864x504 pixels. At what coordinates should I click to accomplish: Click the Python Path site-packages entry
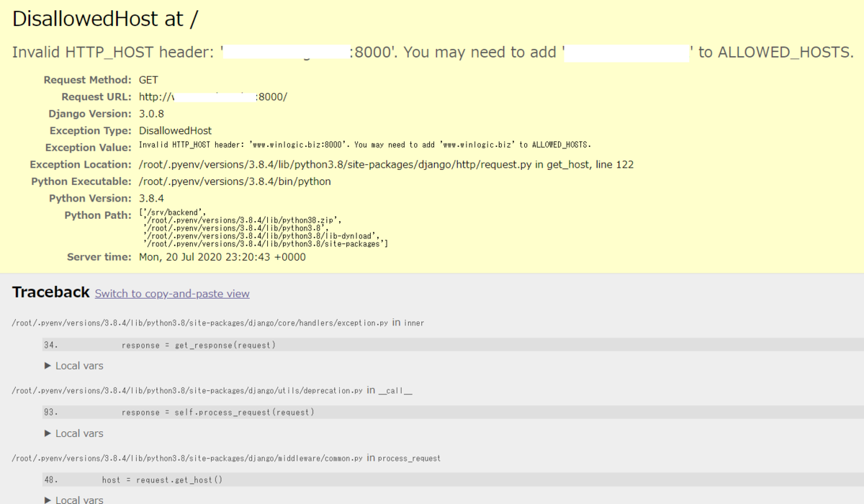[266, 244]
